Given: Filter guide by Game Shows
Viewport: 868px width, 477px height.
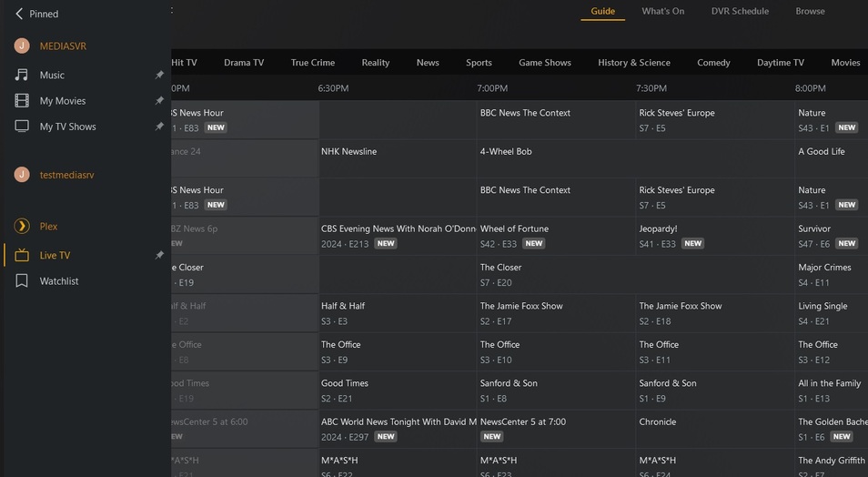Looking at the screenshot, I should pyautogui.click(x=545, y=63).
